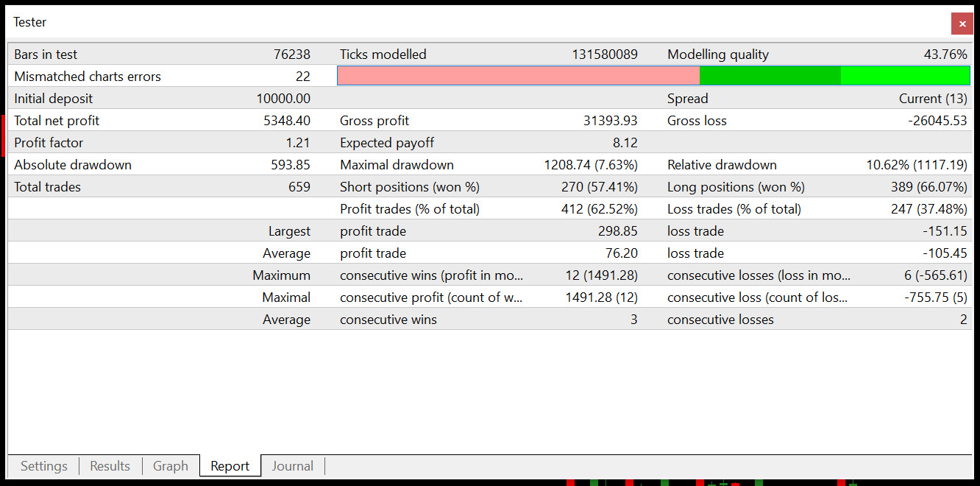Screen dimensions: 980x486
Task: Select the Total net profit row
Action: click(490, 120)
